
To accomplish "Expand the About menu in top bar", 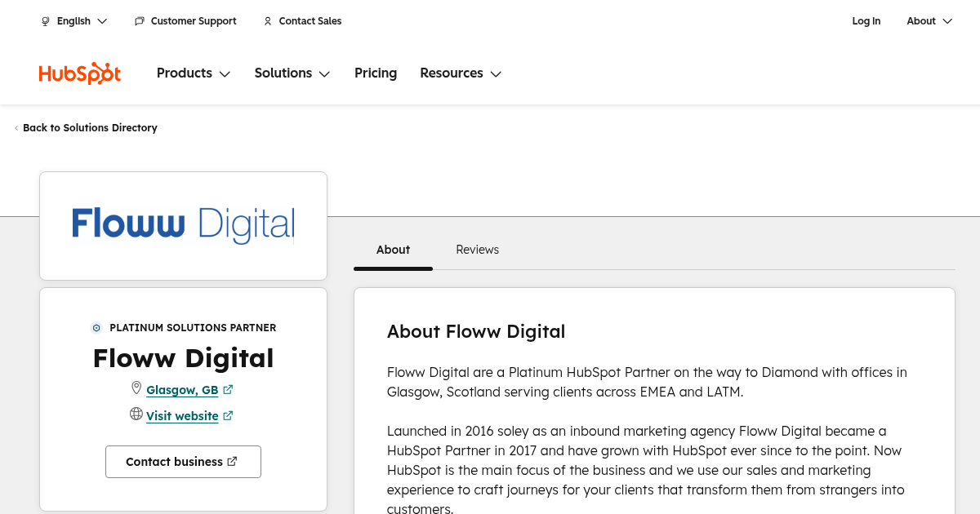I will [929, 21].
